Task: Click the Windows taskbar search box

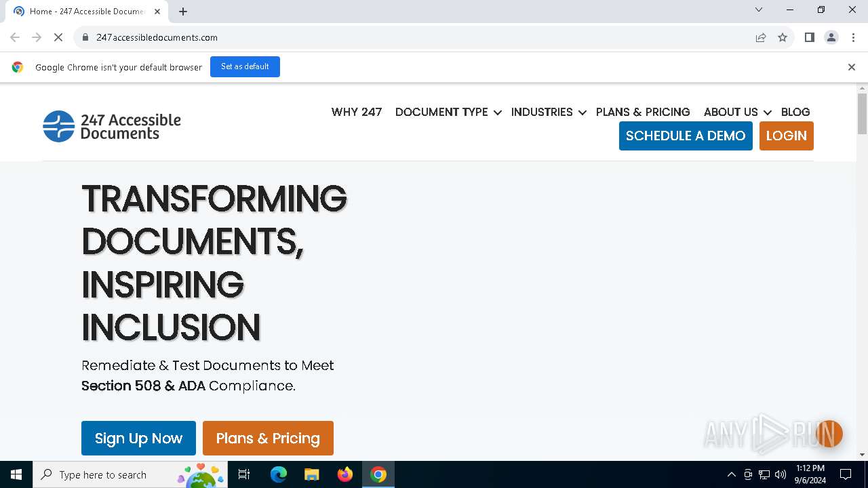Action: click(x=132, y=474)
